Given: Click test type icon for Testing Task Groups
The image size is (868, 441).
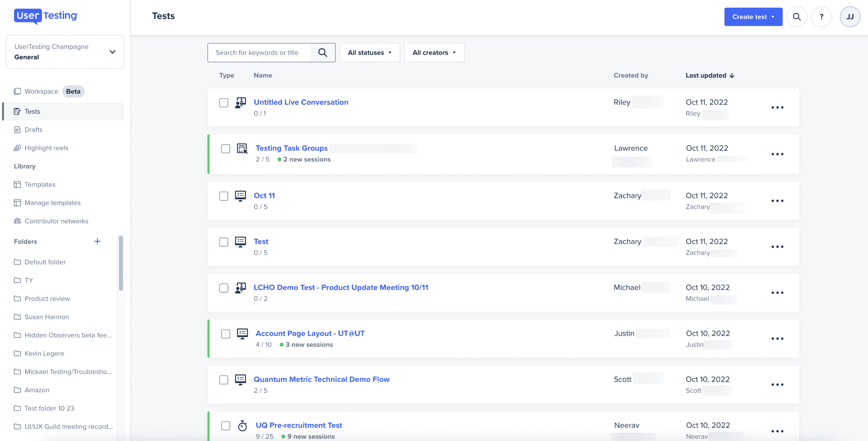Looking at the screenshot, I should [242, 149].
